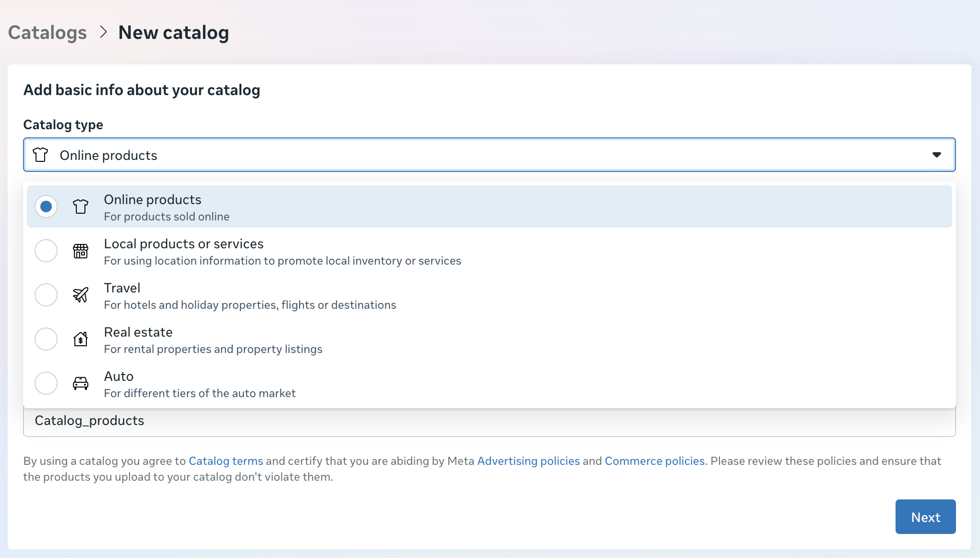Image resolution: width=980 pixels, height=558 pixels.
Task: Click the airplane icon for Travel
Action: [x=81, y=295]
